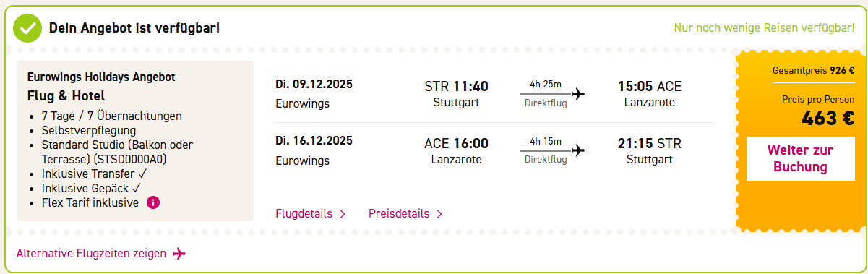Continue with Weiter zur Buchung button
Screen dimensions: 868x274
(x=800, y=158)
